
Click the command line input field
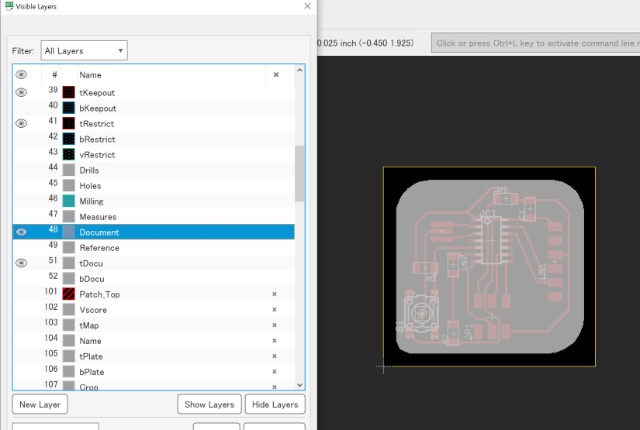[536, 43]
